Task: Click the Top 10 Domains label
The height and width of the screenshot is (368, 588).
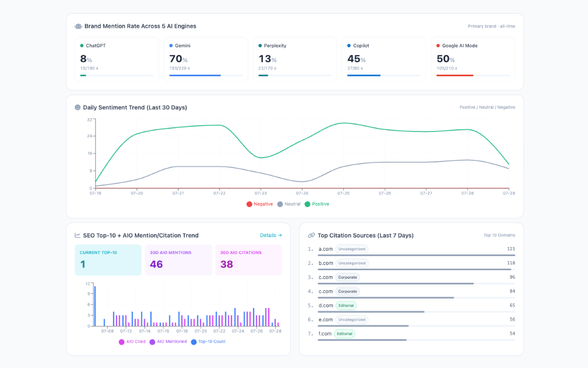Action: 499,236
